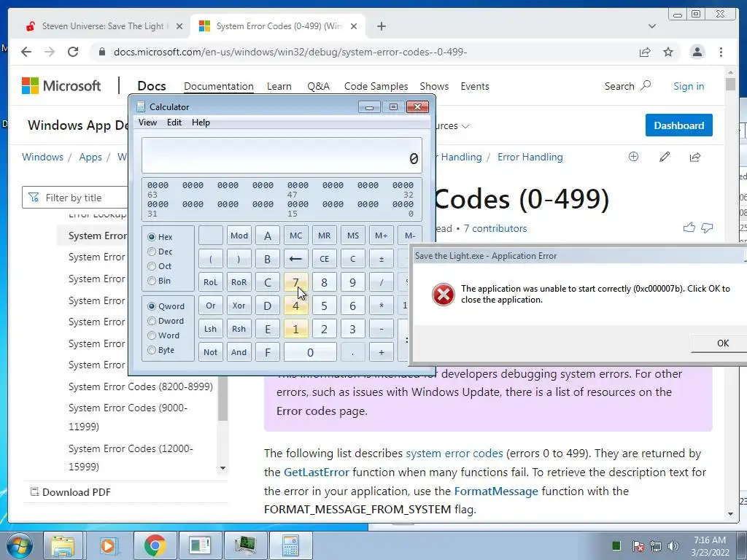Image resolution: width=747 pixels, height=560 pixels.
Task: Bookmark this page with the star icon
Action: tap(668, 52)
